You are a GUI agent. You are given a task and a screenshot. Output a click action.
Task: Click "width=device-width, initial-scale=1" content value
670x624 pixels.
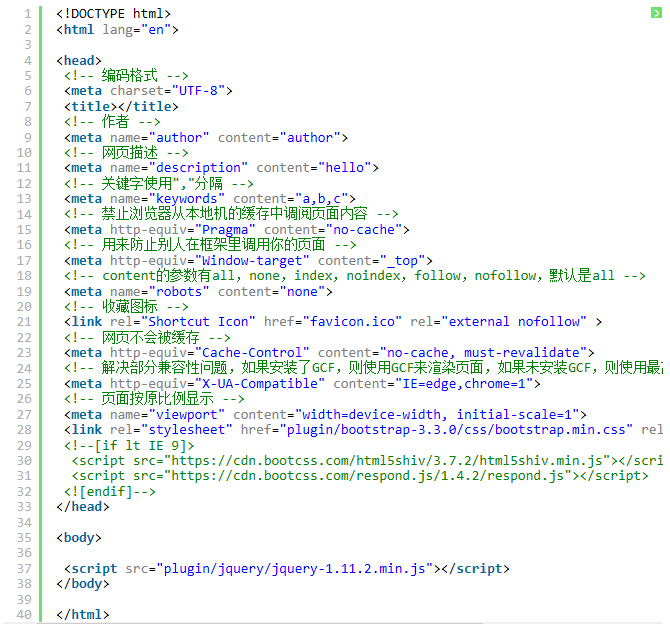pos(437,415)
